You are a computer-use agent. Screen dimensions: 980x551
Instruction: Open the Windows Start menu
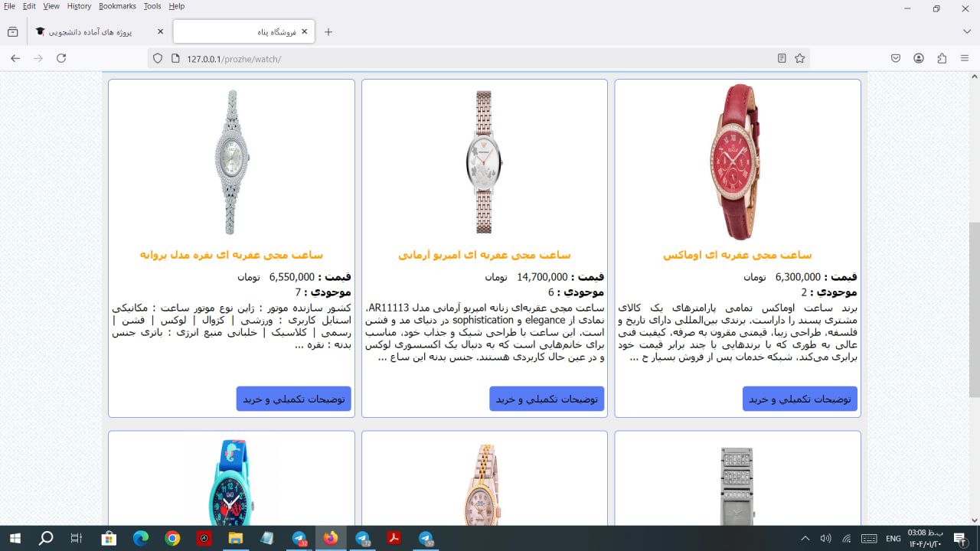tap(15, 539)
